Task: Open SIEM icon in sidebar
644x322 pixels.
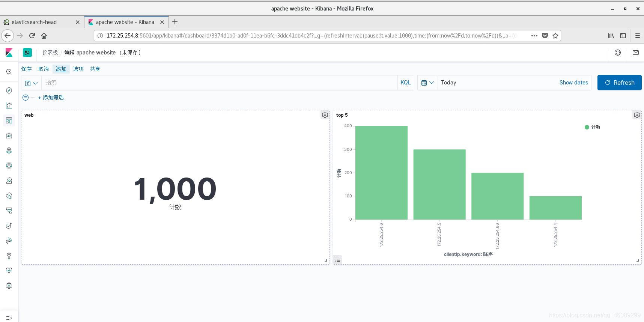Action: [x=9, y=241]
